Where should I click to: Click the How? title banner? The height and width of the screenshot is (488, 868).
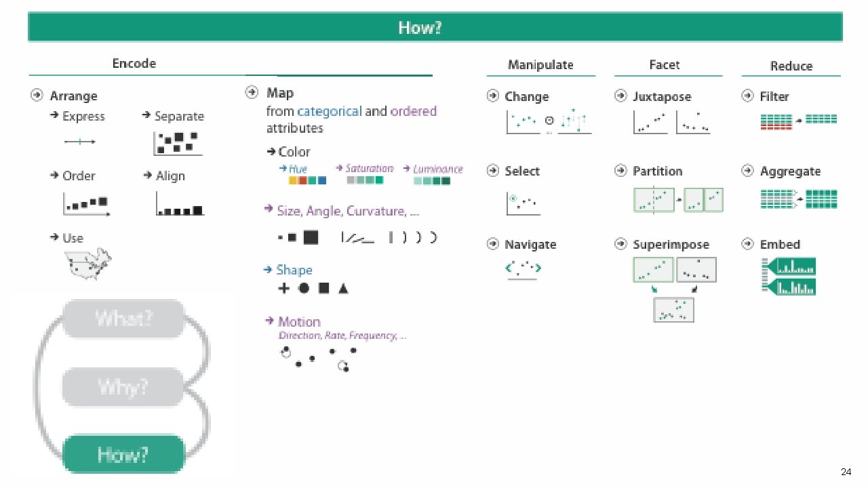click(x=435, y=28)
